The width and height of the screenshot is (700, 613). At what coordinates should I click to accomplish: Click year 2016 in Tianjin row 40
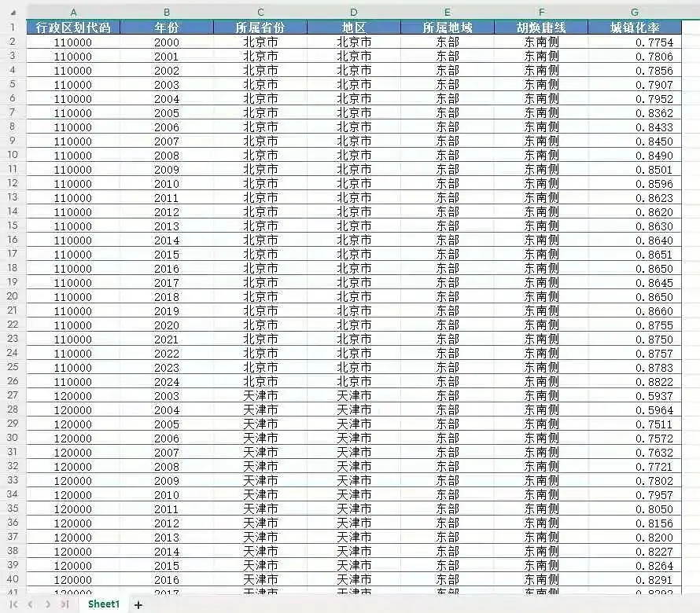click(x=167, y=580)
